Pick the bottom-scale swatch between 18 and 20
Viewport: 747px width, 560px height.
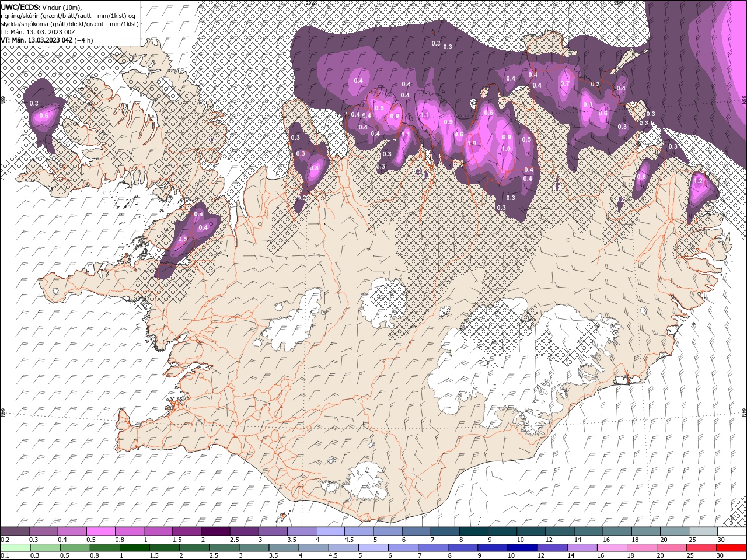[643, 548]
